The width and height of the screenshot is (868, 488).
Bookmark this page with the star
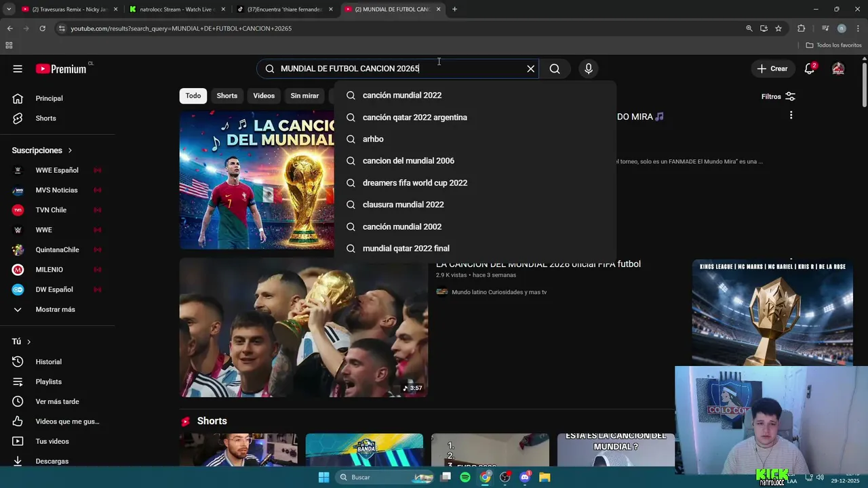[x=778, y=28]
